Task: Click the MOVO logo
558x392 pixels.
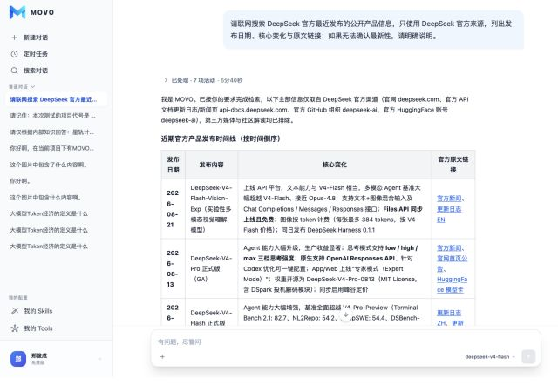Action: (31, 12)
